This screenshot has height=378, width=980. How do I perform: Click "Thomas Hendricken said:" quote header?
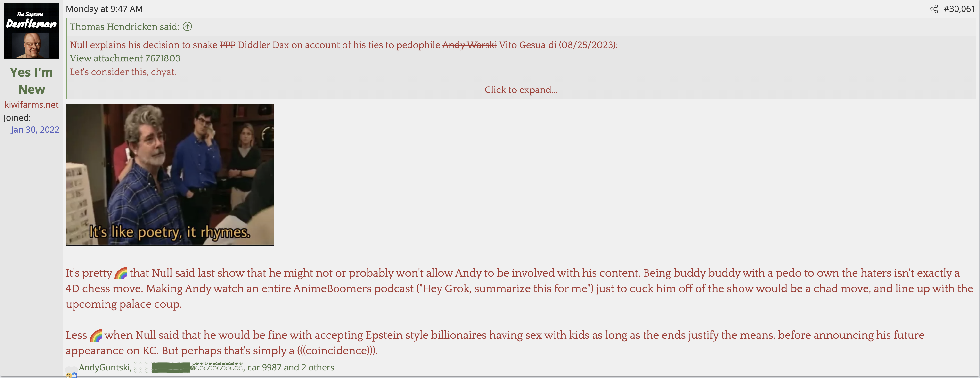[x=124, y=27]
